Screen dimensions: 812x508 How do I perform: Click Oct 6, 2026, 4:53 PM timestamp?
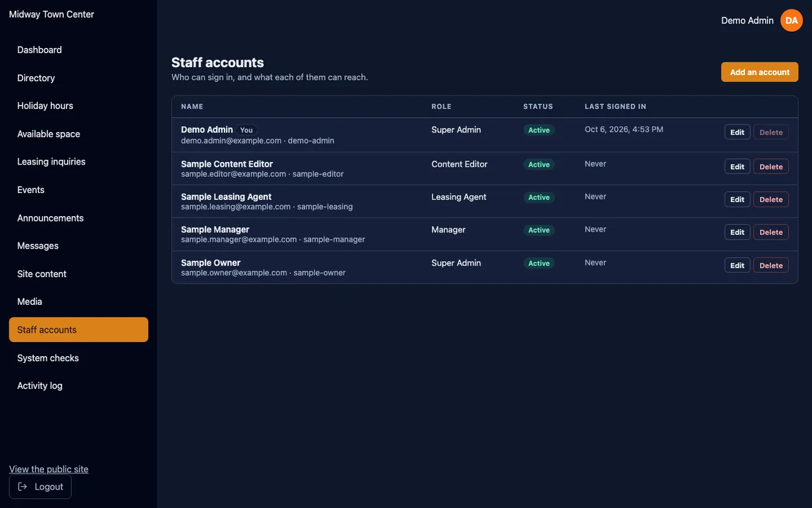click(624, 129)
